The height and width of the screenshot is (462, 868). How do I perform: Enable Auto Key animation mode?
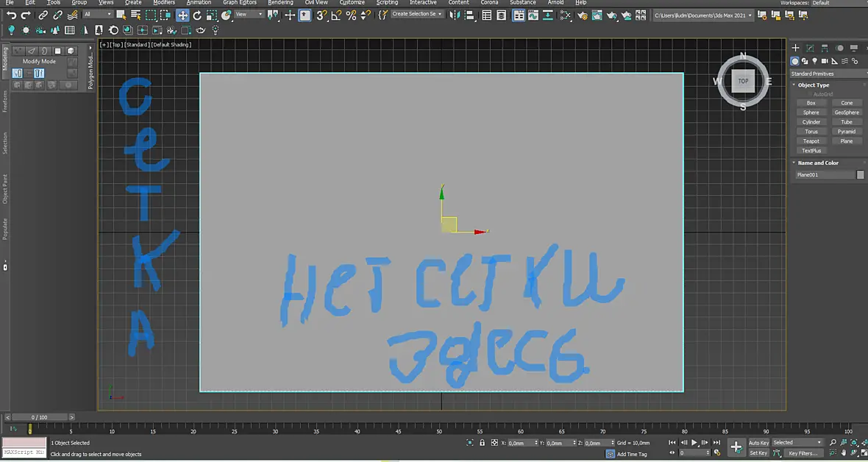pos(758,443)
